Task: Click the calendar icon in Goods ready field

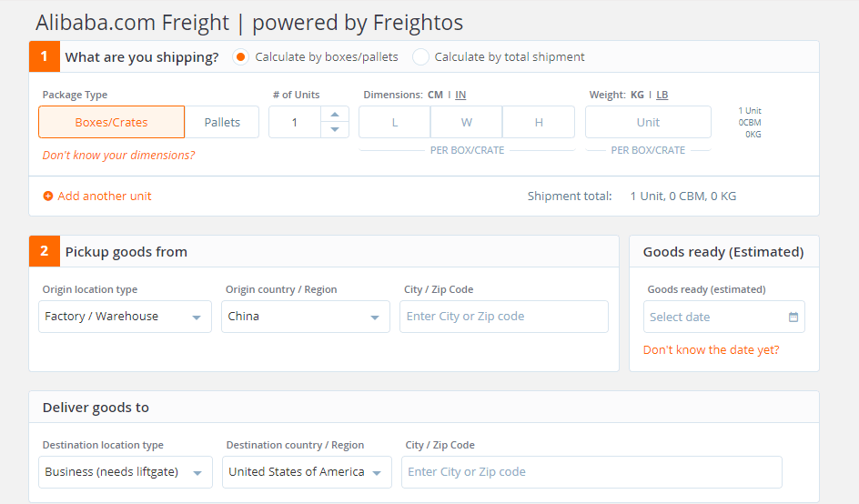Action: tap(793, 318)
